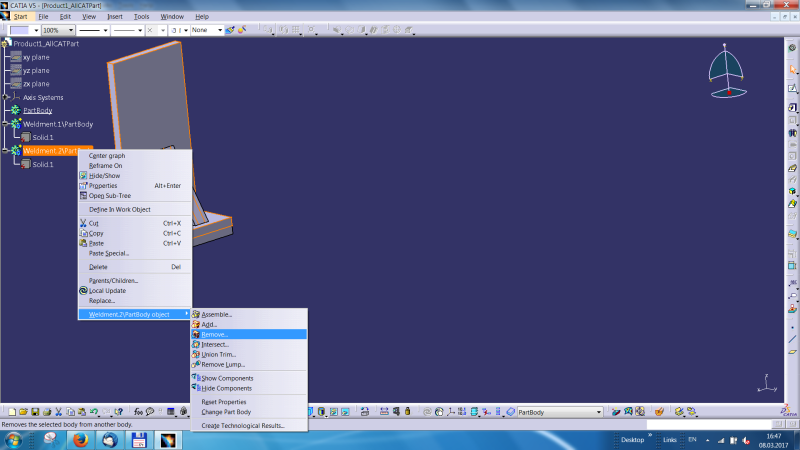The width and height of the screenshot is (800, 450).
Task: Open the Tools menu
Action: (141, 17)
